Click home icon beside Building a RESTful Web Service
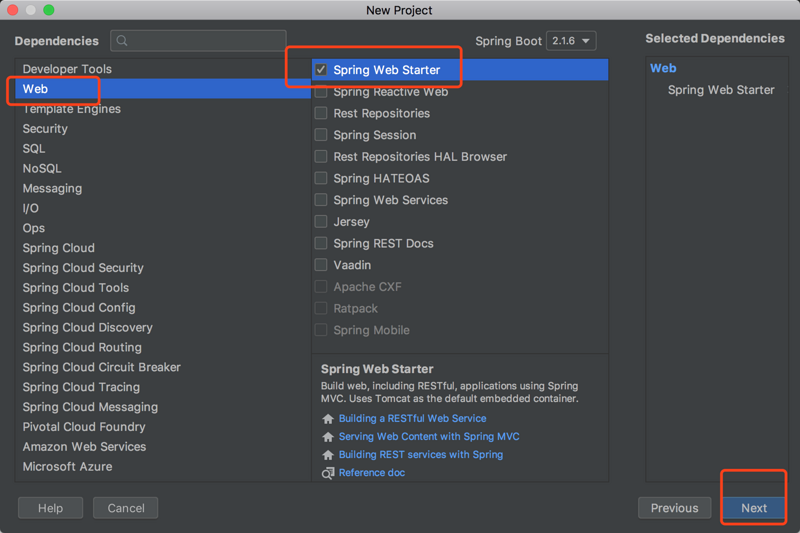The height and width of the screenshot is (533, 800). [x=328, y=419]
